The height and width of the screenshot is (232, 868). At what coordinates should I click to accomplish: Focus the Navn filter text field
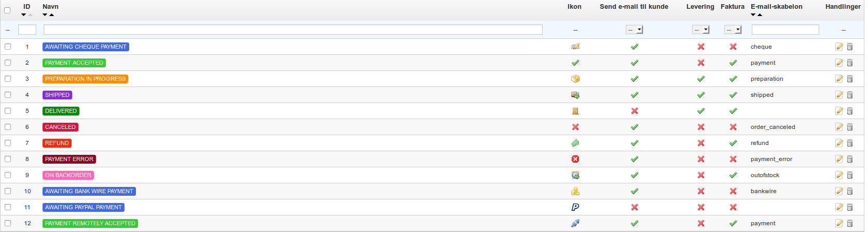click(293, 30)
